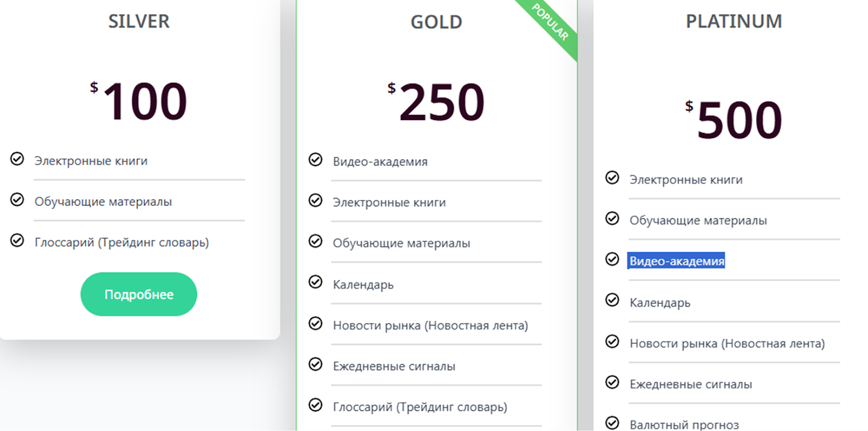Click checkmark beside Platinum Новости рынка
Screen dimensions: 868x431
point(612,341)
